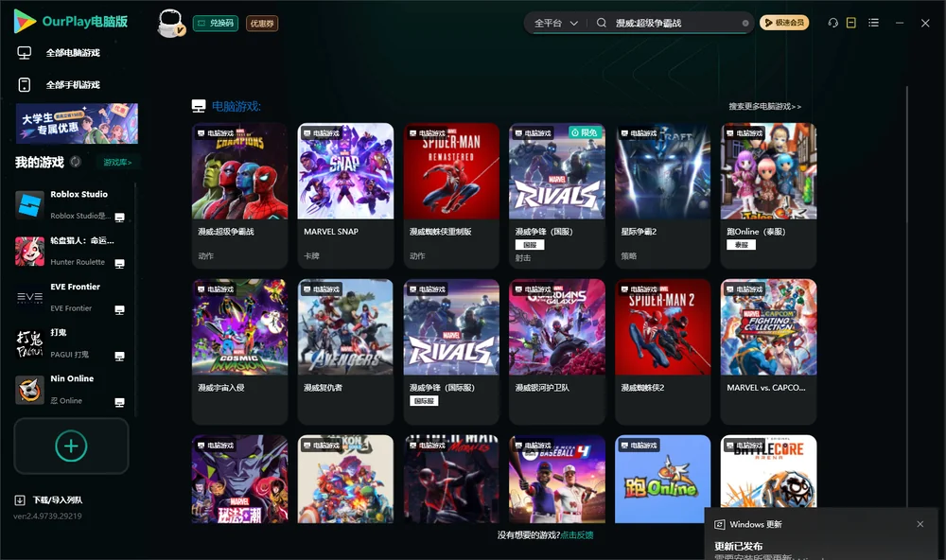Open the student discount banner
This screenshot has height=560, width=946.
[78, 123]
